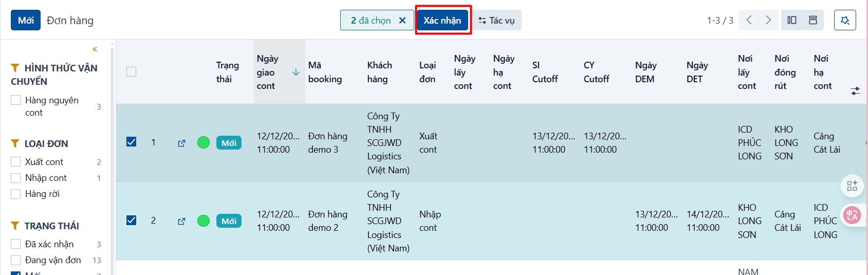Screen dimensions: 868x275
Task: Clear the '2 đã chọn' selection with X
Action: pos(402,21)
